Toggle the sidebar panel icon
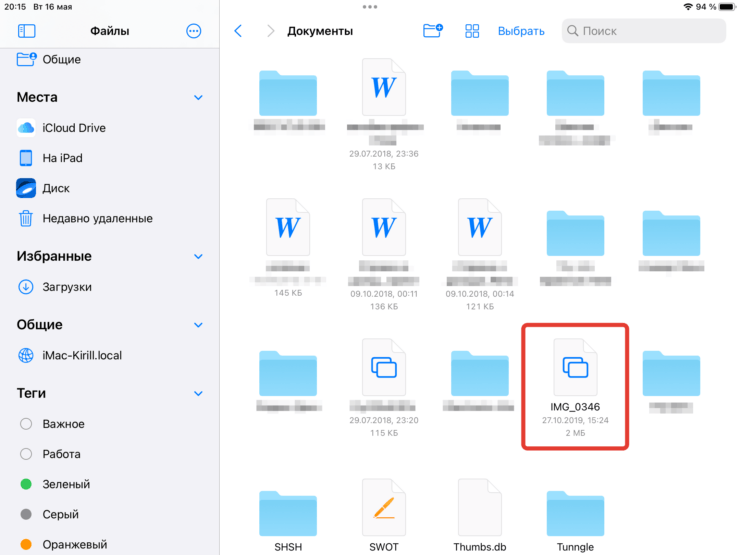The image size is (740, 555). tap(27, 31)
